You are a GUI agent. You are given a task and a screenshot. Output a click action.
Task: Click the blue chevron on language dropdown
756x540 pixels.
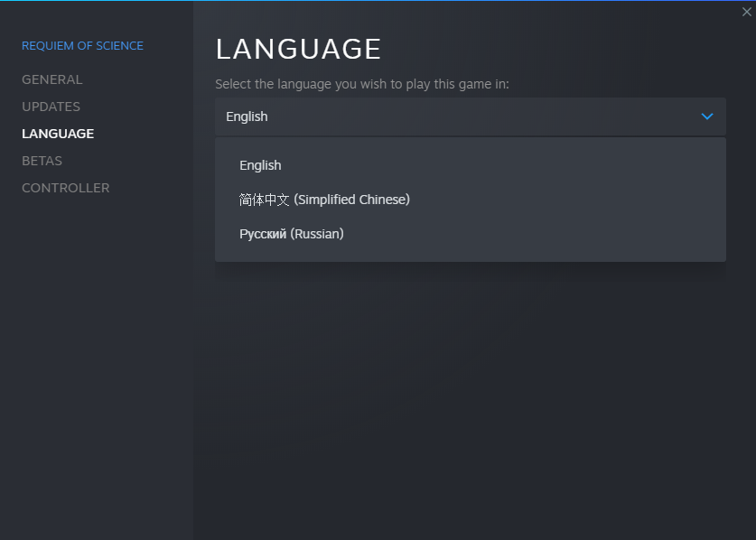[x=707, y=116]
